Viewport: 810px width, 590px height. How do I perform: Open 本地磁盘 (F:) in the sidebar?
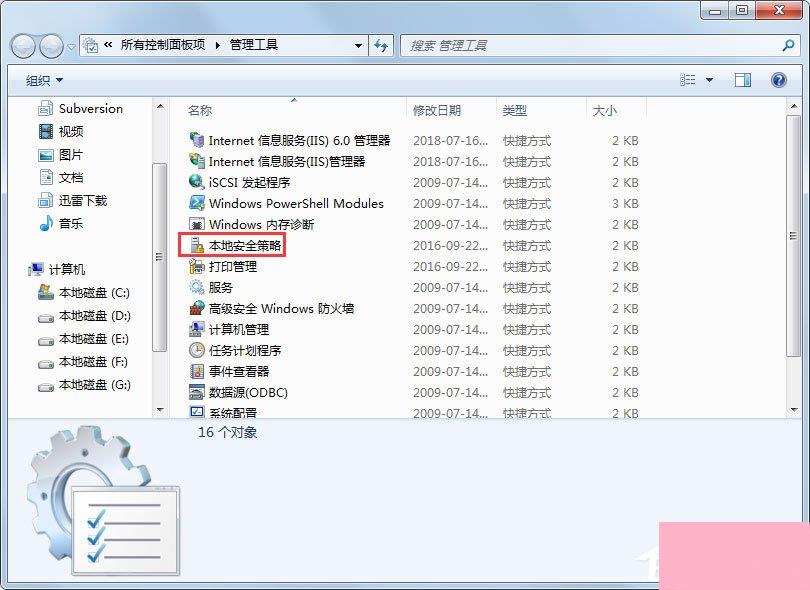coord(83,362)
